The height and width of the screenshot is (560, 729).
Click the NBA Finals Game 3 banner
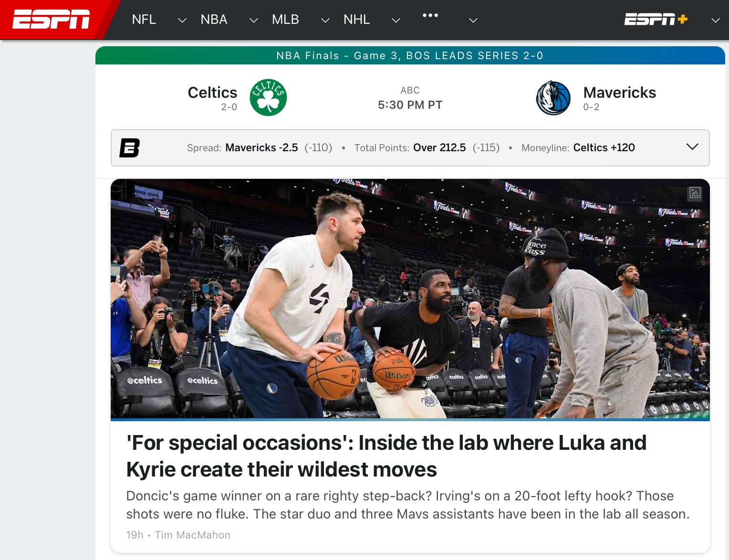[410, 55]
